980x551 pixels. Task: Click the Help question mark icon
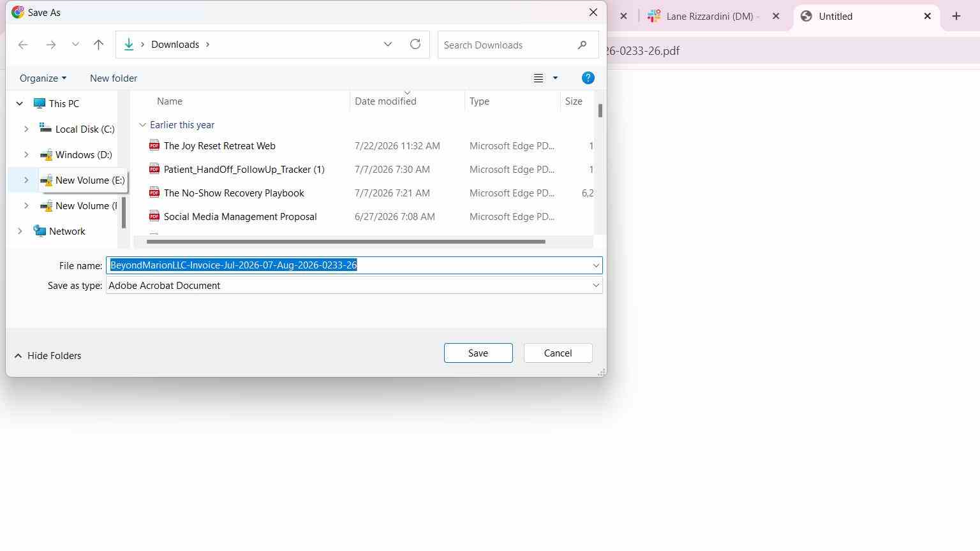coord(588,78)
